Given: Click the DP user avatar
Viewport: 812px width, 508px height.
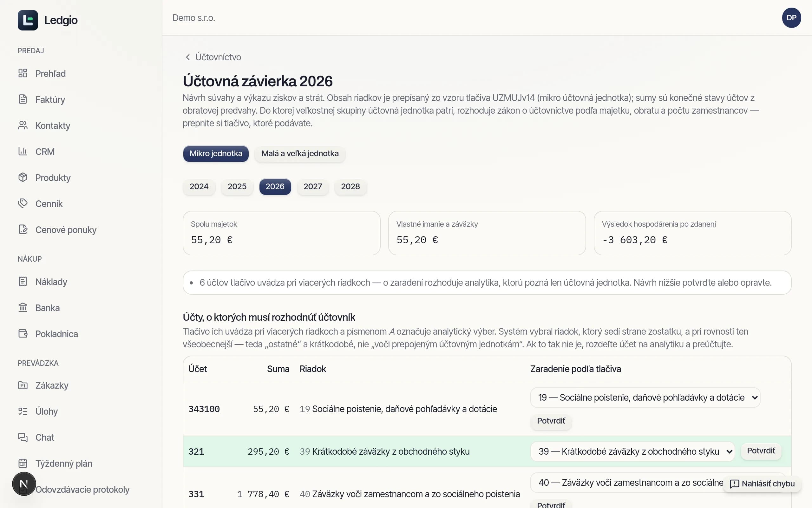Looking at the screenshot, I should 791,18.
